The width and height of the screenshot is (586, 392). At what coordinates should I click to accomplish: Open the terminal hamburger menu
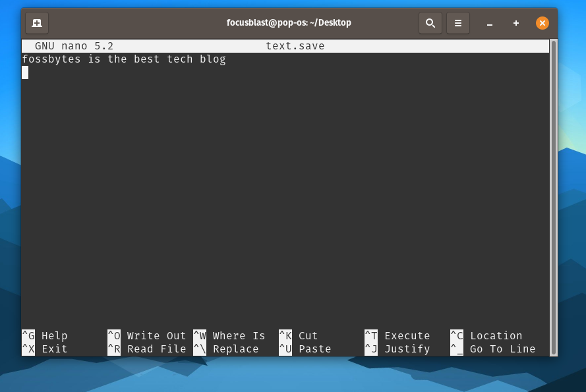click(458, 22)
